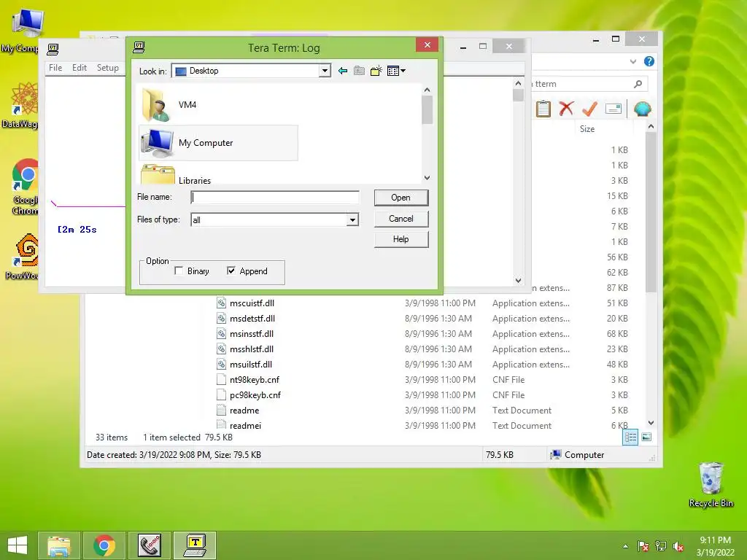
Task: Click the Log dialog title bar icon
Action: (139, 47)
